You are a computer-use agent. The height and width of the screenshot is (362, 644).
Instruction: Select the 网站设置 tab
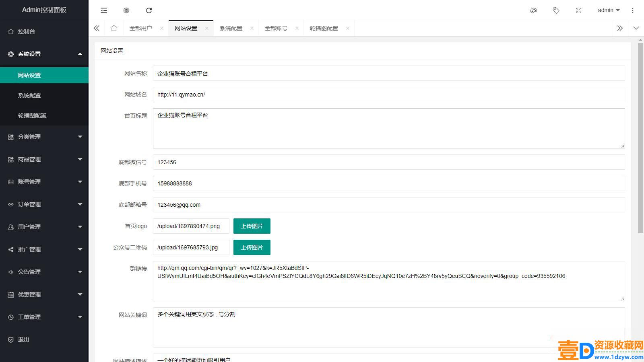tap(186, 28)
